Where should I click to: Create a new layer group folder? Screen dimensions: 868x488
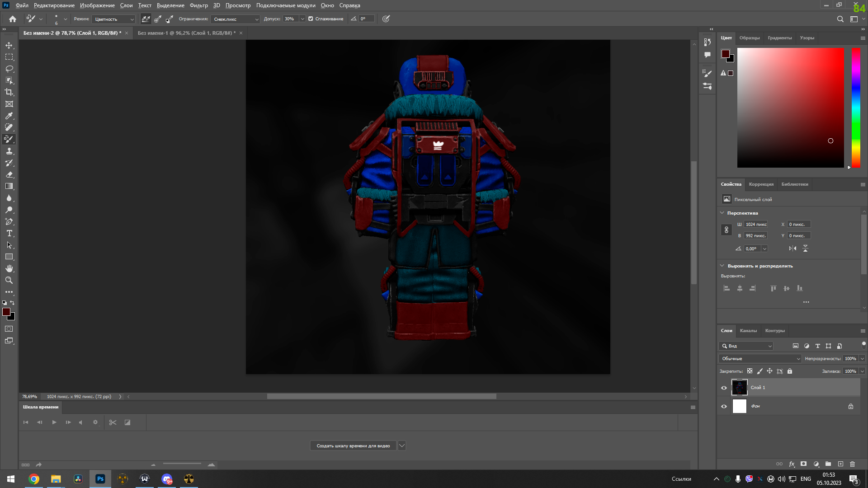click(828, 464)
